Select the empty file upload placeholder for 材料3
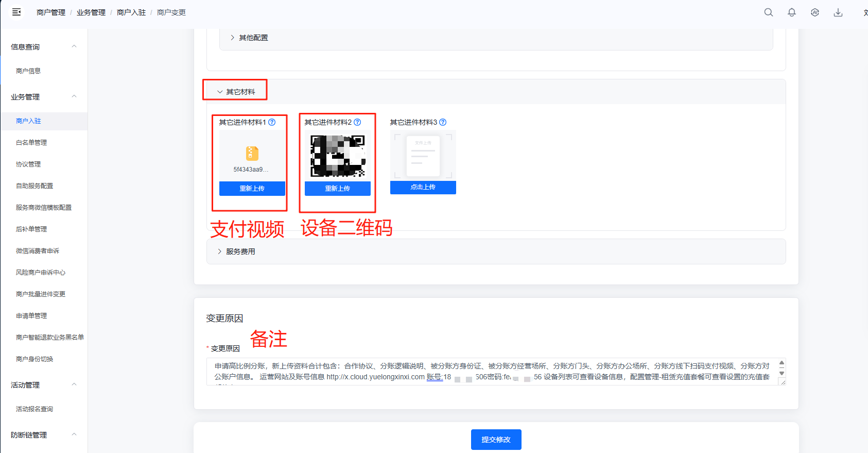Viewport: 868px width, 453px height. [x=423, y=156]
